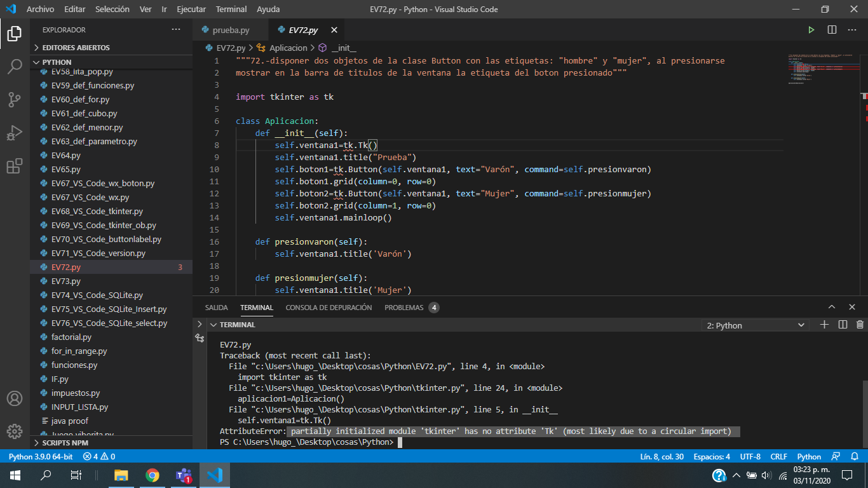Open the Search view in activity bar
The width and height of the screenshot is (868, 488).
[15, 66]
